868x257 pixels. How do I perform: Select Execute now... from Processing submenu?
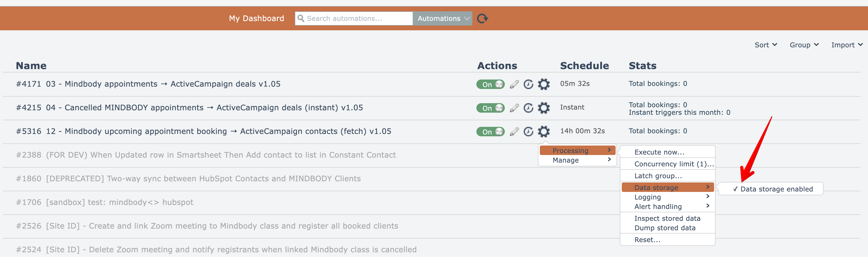(x=659, y=152)
